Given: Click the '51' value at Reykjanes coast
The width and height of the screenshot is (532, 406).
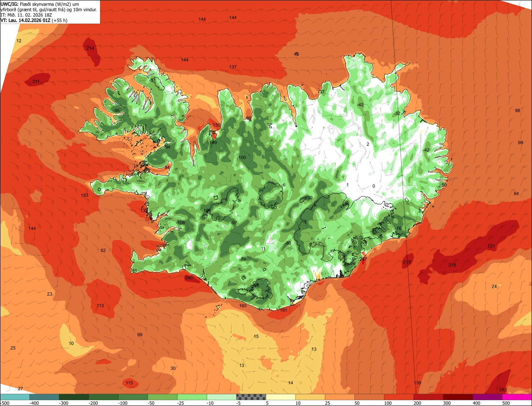Looking at the screenshot, I should [x=134, y=271].
